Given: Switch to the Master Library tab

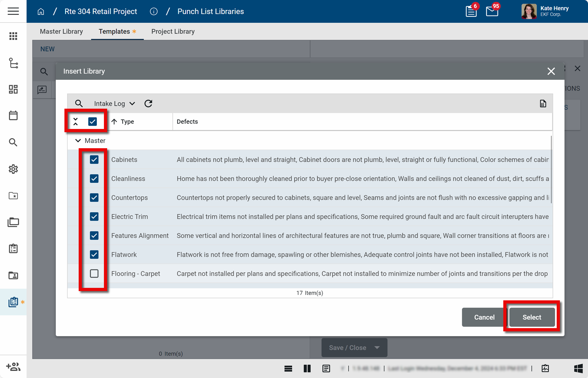Looking at the screenshot, I should 61,31.
